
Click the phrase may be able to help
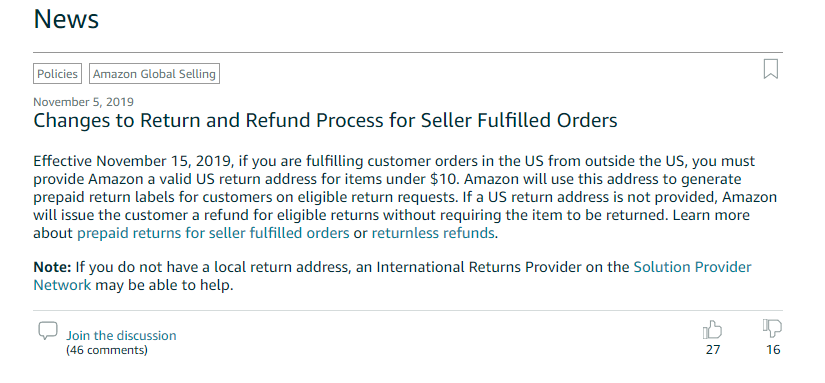coord(164,286)
